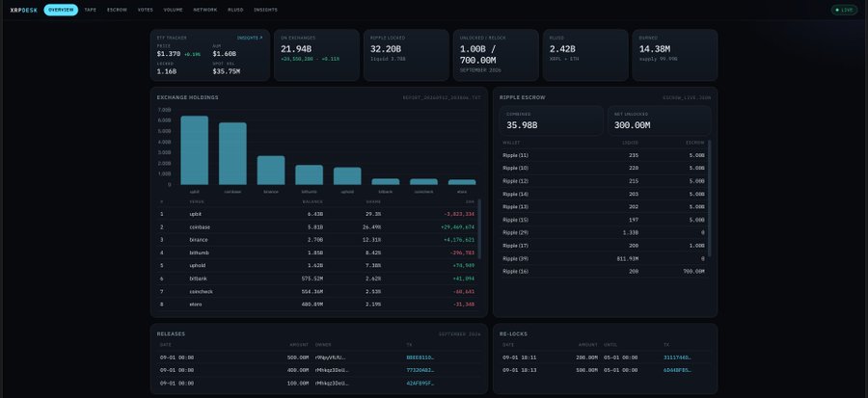This screenshot has height=398, width=868.
Task: Click the Balance column header
Action: pyautogui.click(x=312, y=201)
